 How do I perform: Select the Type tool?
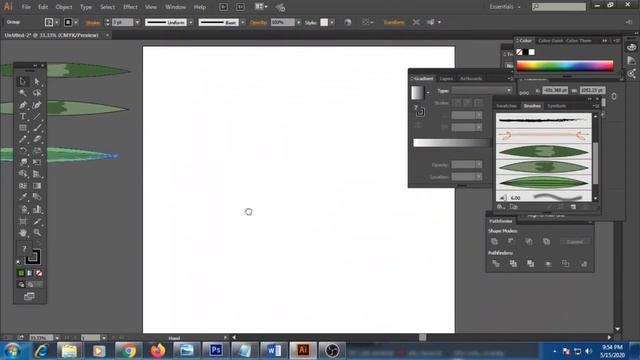[x=22, y=116]
